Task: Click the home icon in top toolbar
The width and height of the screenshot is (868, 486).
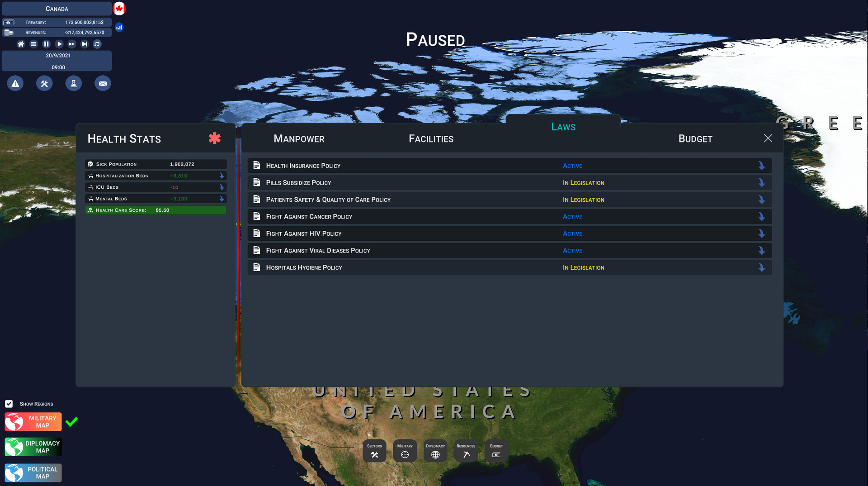Action: (21, 44)
